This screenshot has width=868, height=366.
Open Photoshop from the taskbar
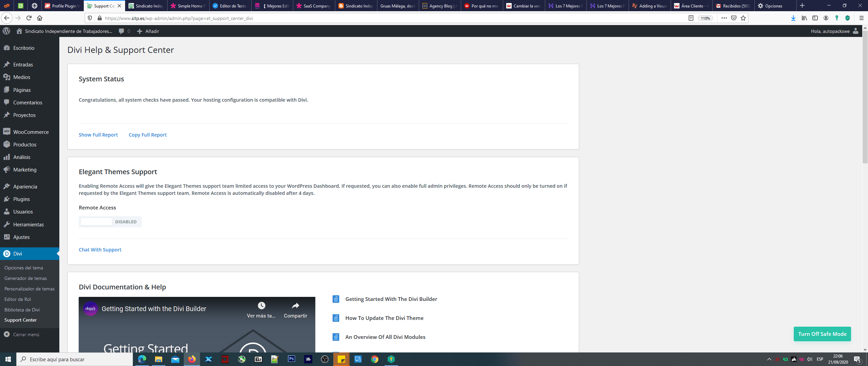pyautogui.click(x=292, y=359)
